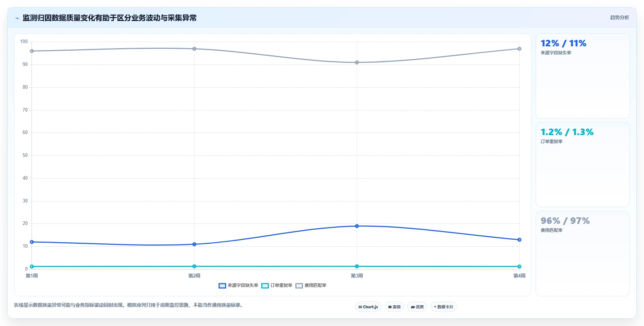
Task: Click the 第2周 axis label
Action: pyautogui.click(x=194, y=276)
